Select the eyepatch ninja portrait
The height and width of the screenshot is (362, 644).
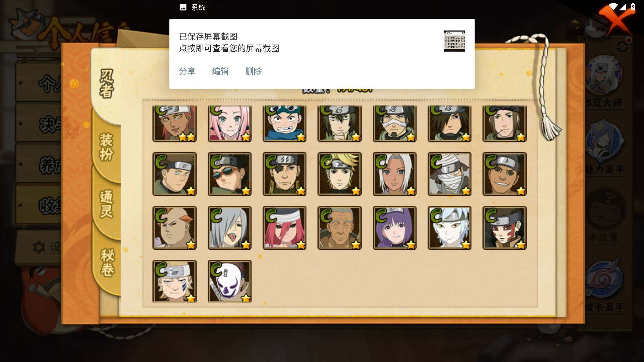(x=284, y=174)
